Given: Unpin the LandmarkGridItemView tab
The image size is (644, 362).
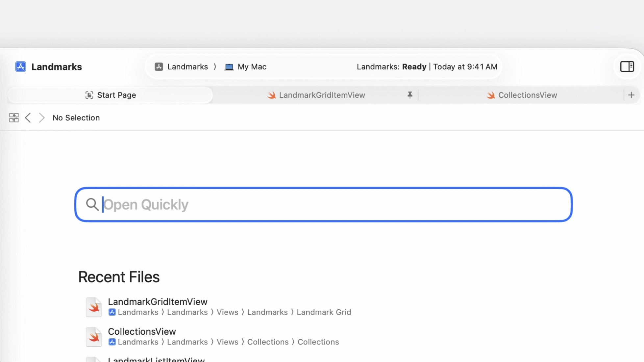Looking at the screenshot, I should pyautogui.click(x=409, y=95).
